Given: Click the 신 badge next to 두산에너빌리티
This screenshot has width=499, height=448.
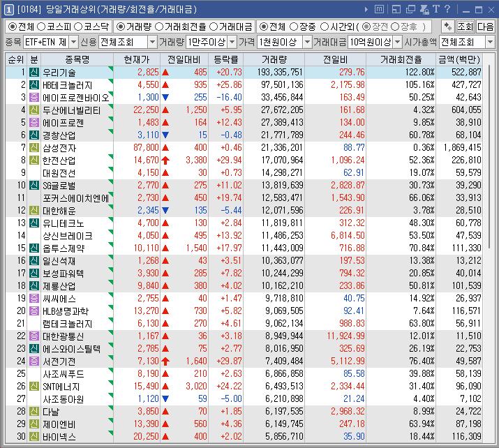Looking at the screenshot, I should click(x=34, y=110).
